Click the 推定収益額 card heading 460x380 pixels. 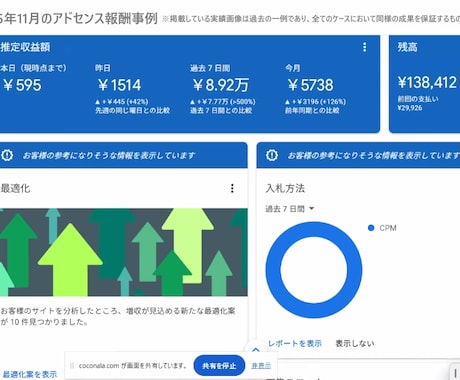pos(25,47)
